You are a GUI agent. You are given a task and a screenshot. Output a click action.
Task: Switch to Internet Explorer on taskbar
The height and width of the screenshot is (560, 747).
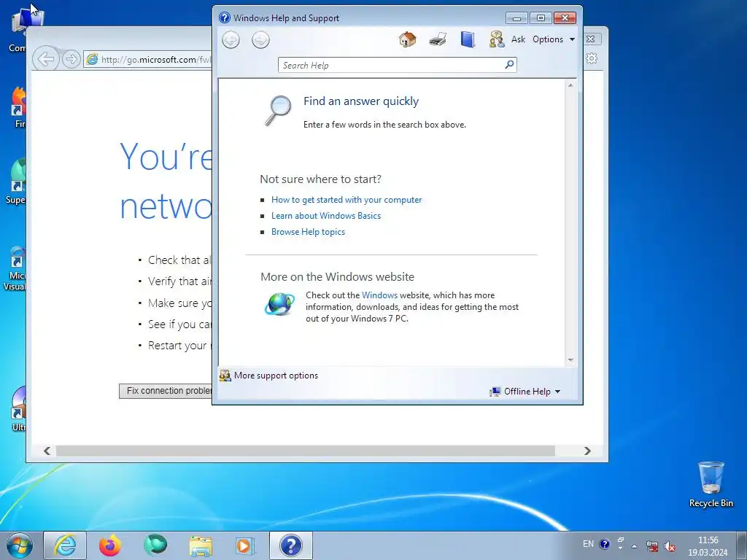pos(65,545)
